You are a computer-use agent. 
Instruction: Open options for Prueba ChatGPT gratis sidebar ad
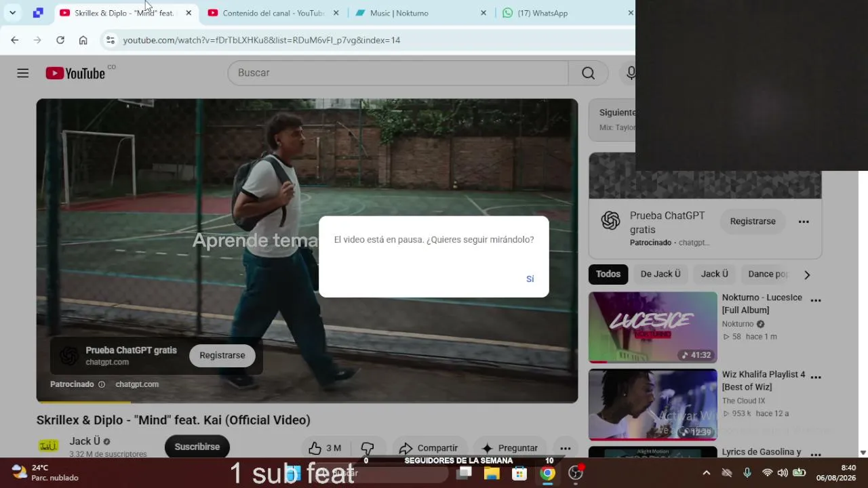804,222
